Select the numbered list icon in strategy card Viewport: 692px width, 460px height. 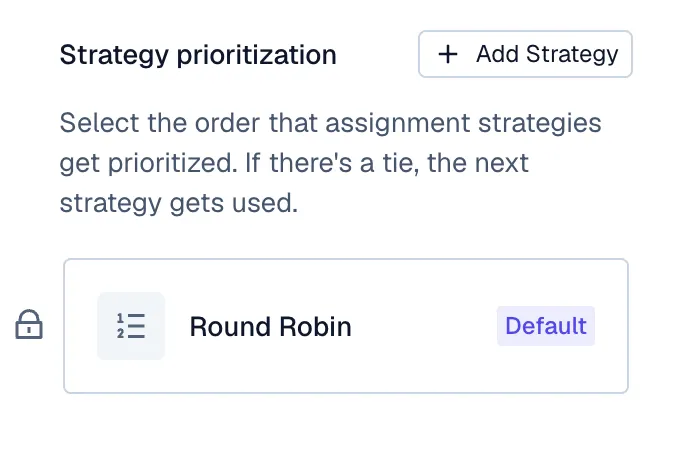click(131, 326)
